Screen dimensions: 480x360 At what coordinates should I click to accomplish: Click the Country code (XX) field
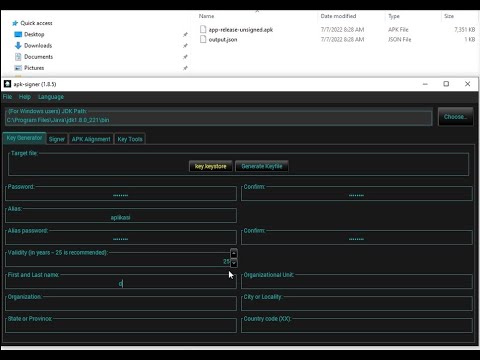(x=357, y=327)
